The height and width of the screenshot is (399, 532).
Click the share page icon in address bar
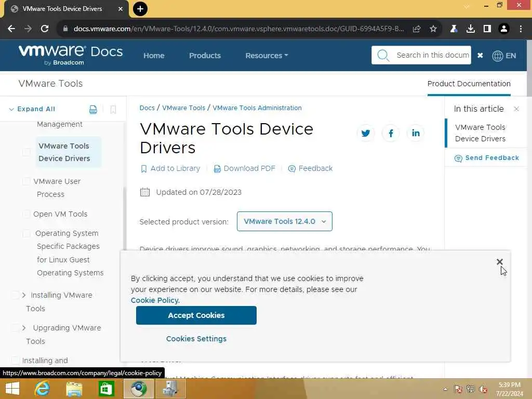[x=417, y=29]
